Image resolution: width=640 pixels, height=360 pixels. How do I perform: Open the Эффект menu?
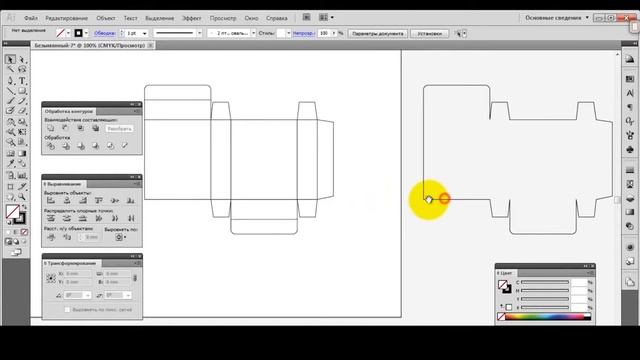tap(191, 18)
